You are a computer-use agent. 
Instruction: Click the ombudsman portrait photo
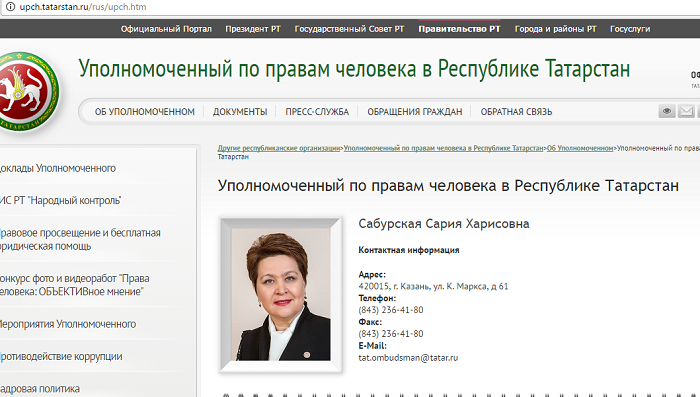[x=281, y=294]
